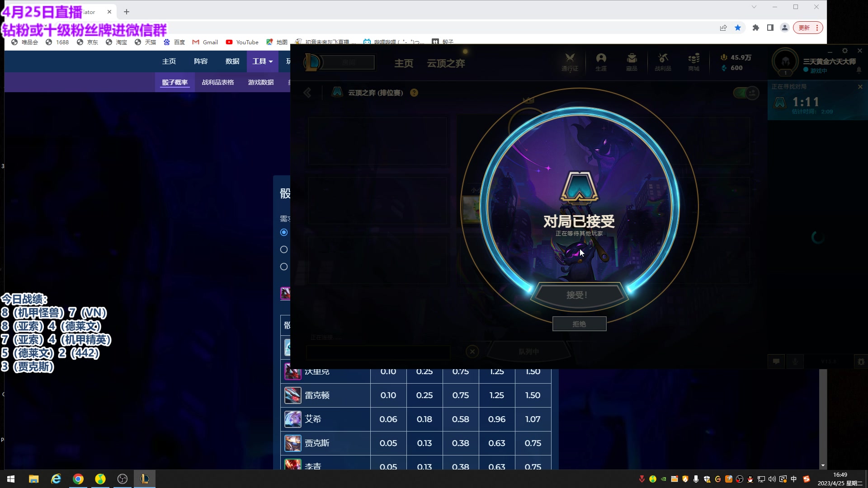868x488 pixels.
Task: Open the 战利品 loot icon
Action: tap(663, 61)
